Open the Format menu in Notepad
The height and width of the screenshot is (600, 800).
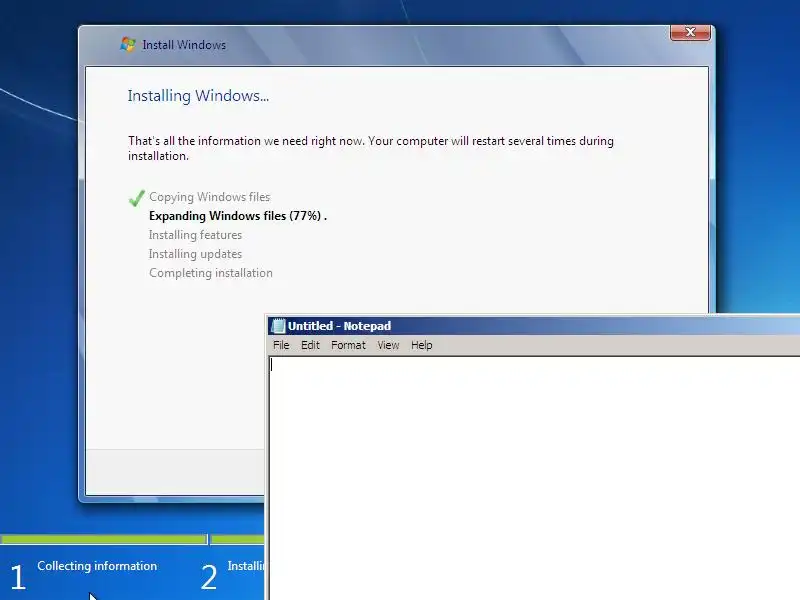(x=348, y=345)
